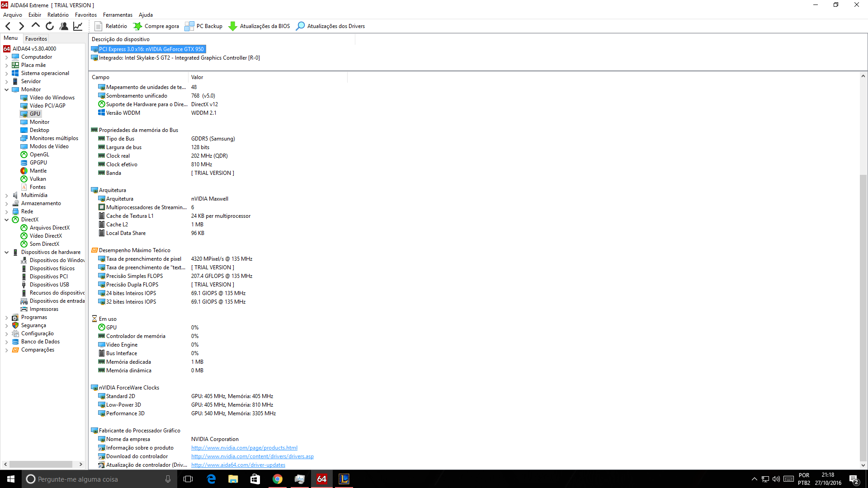Switch to the Menu tab in sidebar
Image resolution: width=868 pixels, height=488 pixels.
pyautogui.click(x=11, y=38)
